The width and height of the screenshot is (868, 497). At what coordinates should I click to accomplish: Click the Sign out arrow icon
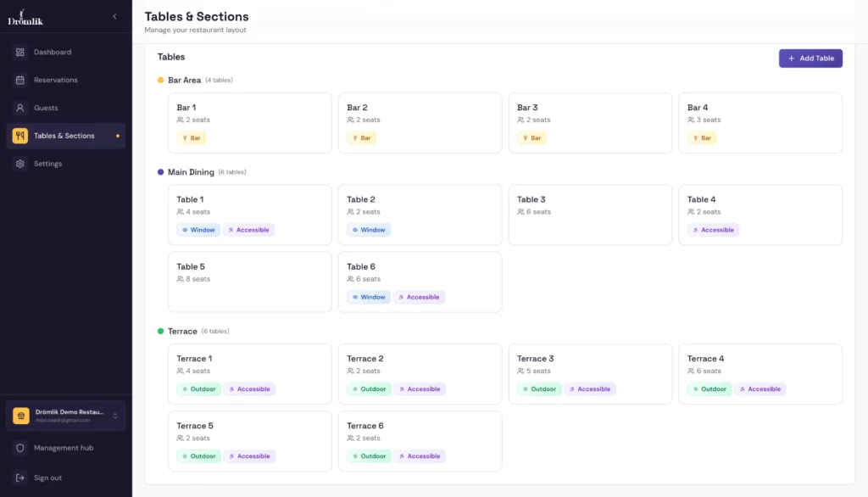point(20,477)
